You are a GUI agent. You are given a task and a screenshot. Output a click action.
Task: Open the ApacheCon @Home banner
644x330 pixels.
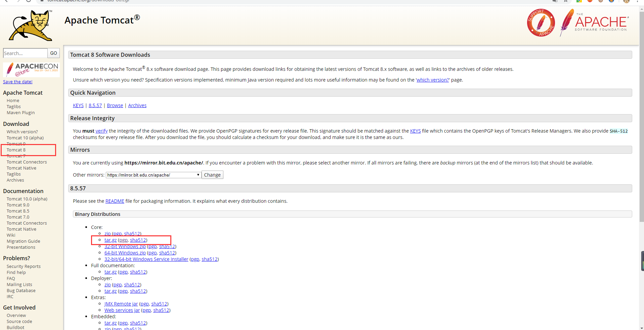tap(31, 69)
